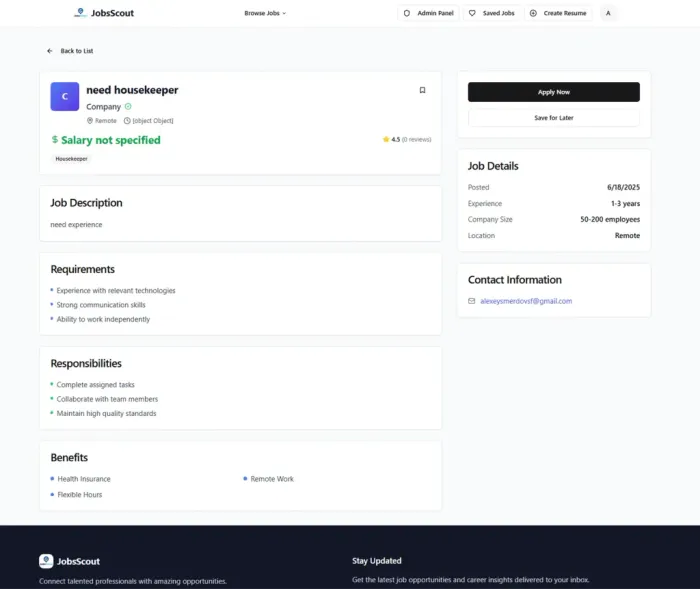Click Collaborate with team members responsibility
Viewport: 700px width, 589px height.
[x=107, y=399]
